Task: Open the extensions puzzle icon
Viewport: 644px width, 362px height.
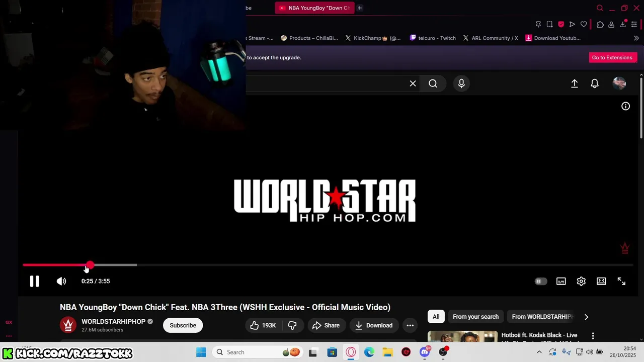Action: tap(600, 24)
